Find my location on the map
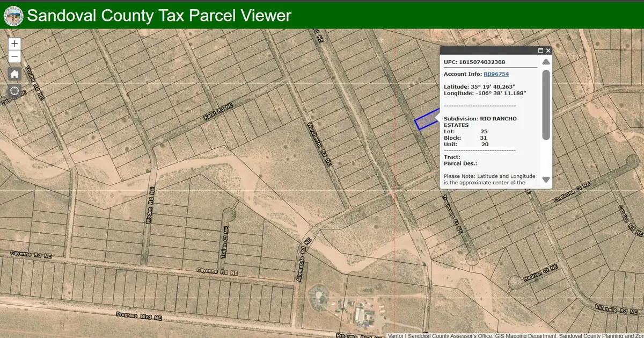The width and height of the screenshot is (644, 338). pyautogui.click(x=14, y=91)
